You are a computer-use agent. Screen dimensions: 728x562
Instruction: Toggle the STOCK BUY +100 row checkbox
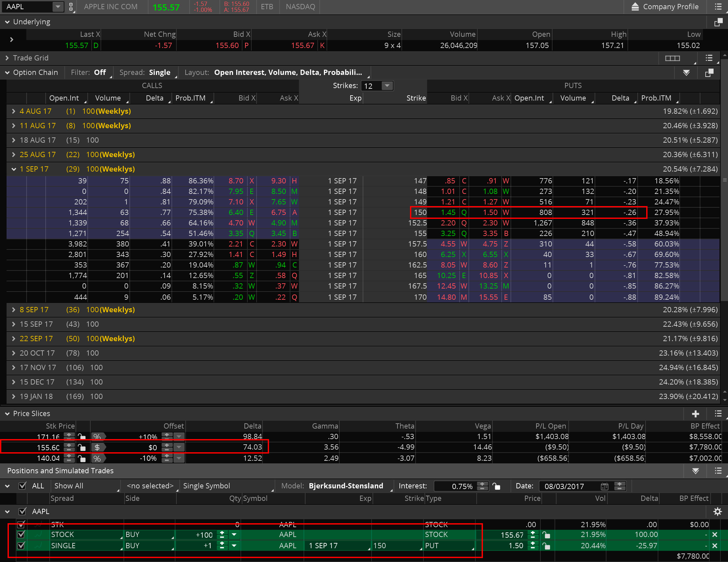pyautogui.click(x=21, y=535)
